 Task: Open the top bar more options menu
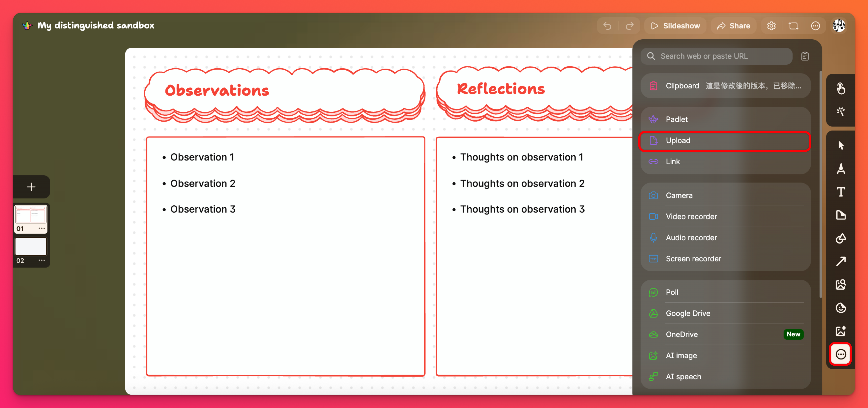point(815,26)
